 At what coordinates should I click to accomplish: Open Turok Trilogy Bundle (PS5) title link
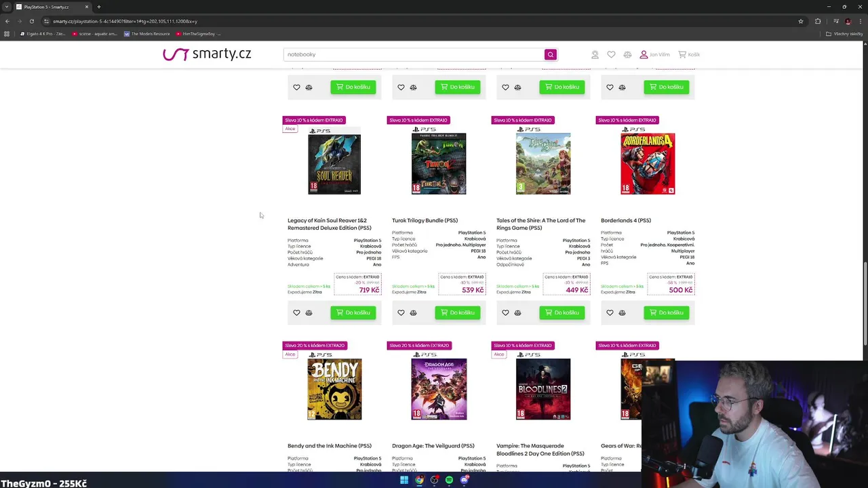click(x=425, y=220)
